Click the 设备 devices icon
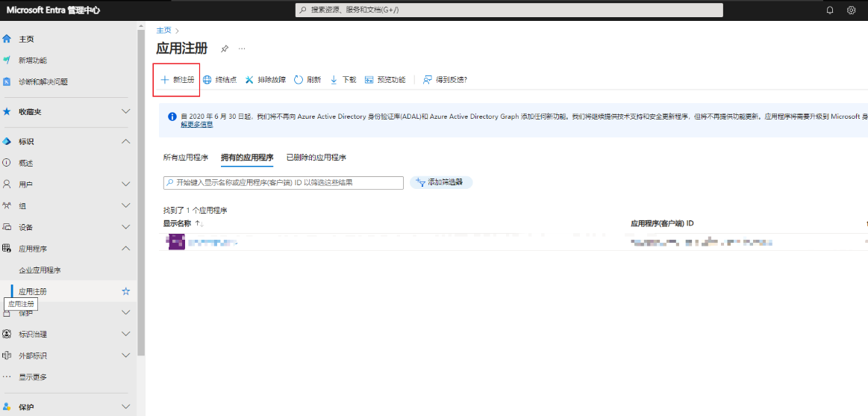 (7, 227)
